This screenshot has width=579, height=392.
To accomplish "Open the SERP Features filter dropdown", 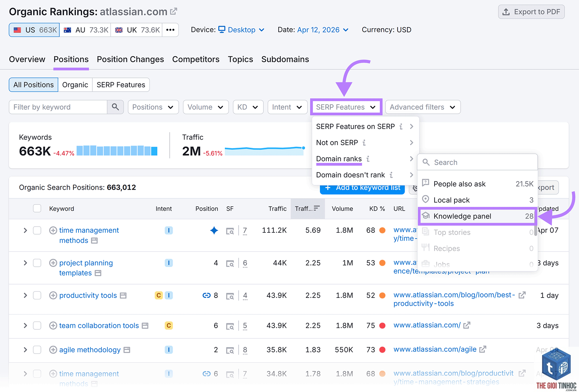I will (346, 107).
